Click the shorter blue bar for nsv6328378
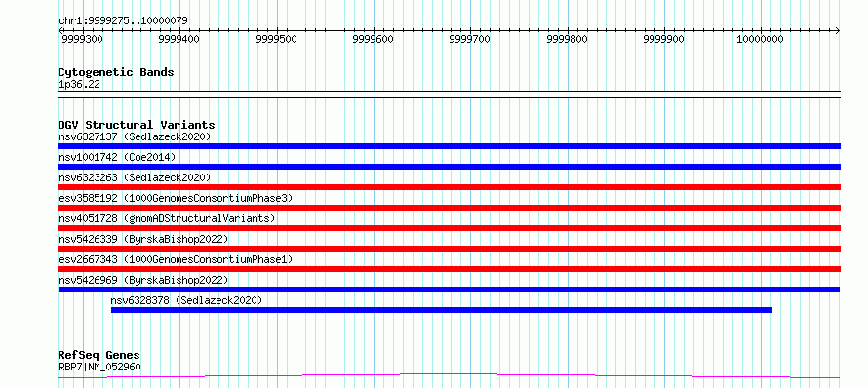 tap(442, 310)
